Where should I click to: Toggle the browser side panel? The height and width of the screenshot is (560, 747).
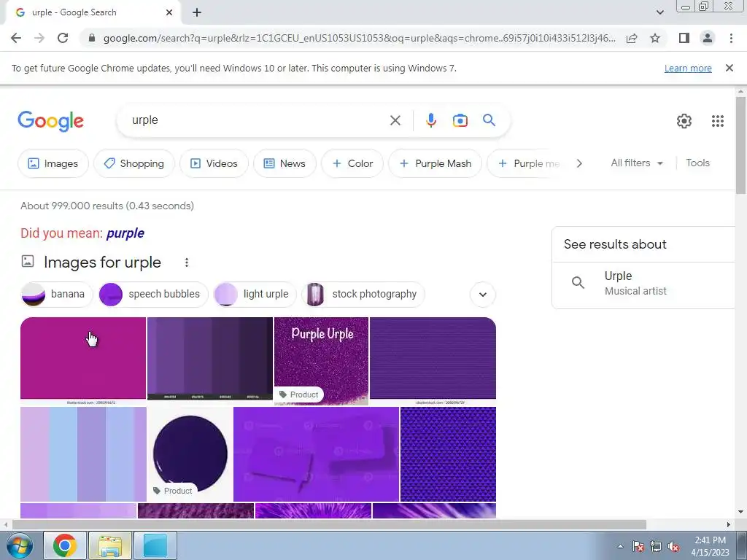(x=684, y=38)
